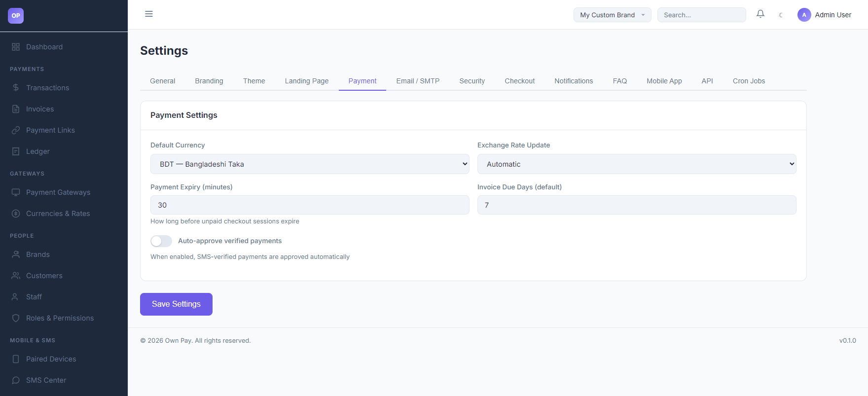The height and width of the screenshot is (396, 868).
Task: Click the Transactions dollar icon
Action: pyautogui.click(x=16, y=88)
